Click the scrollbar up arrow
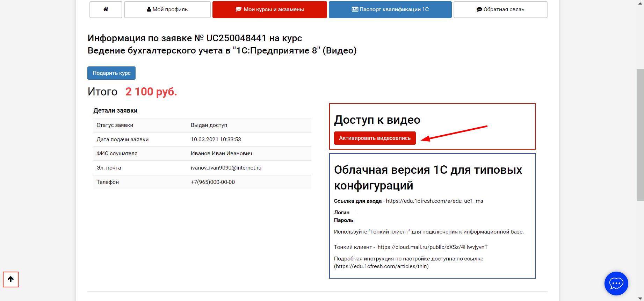 640,3
